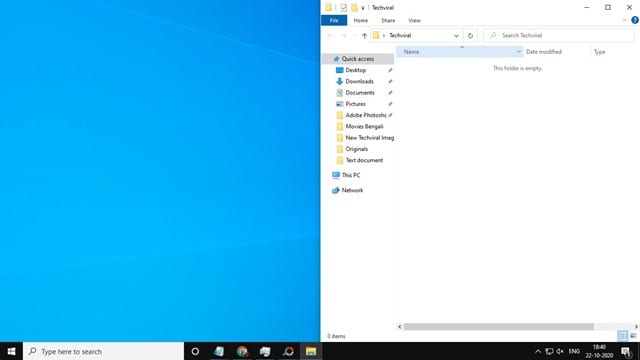Expand the address bar history dropdown
Screen dimensions: 640x360
click(x=456, y=36)
